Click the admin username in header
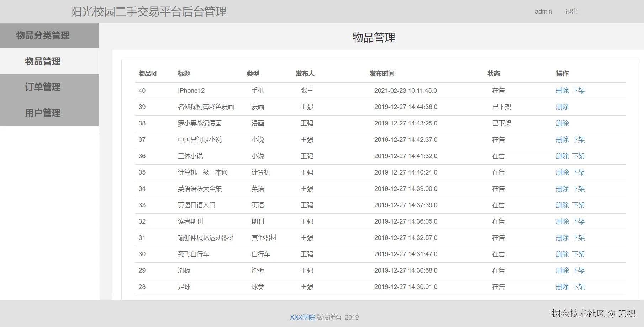The width and height of the screenshot is (644, 327). coord(543,11)
